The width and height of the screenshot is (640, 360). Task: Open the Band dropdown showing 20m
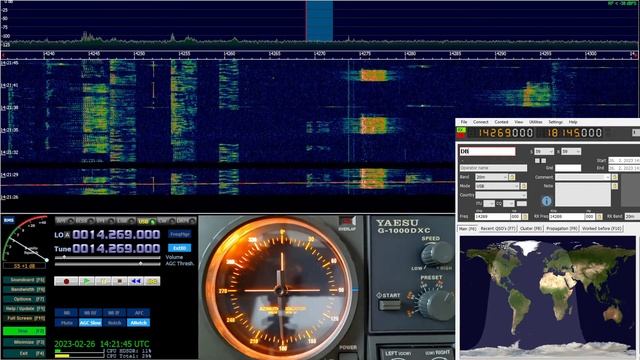[x=491, y=177]
